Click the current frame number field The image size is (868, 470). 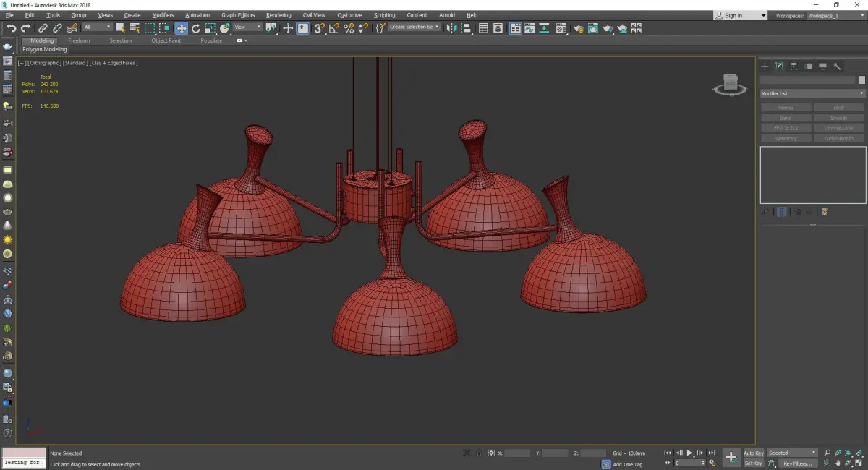pyautogui.click(x=690, y=463)
